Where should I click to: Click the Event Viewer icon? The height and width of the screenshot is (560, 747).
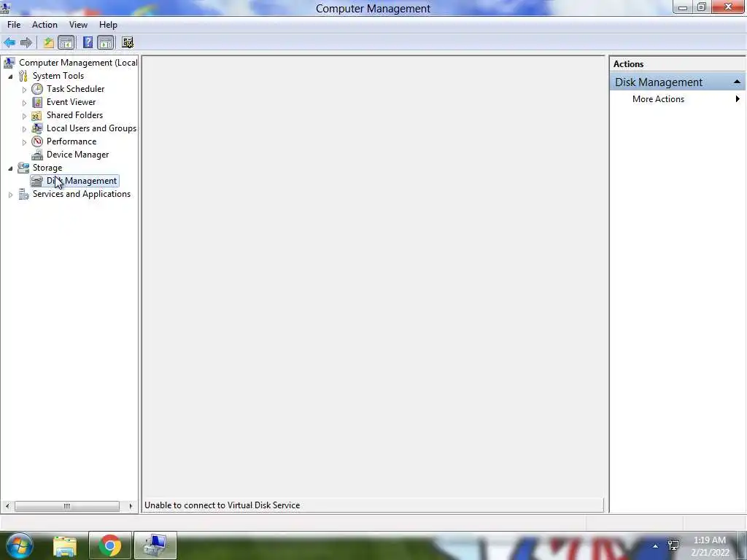37,102
